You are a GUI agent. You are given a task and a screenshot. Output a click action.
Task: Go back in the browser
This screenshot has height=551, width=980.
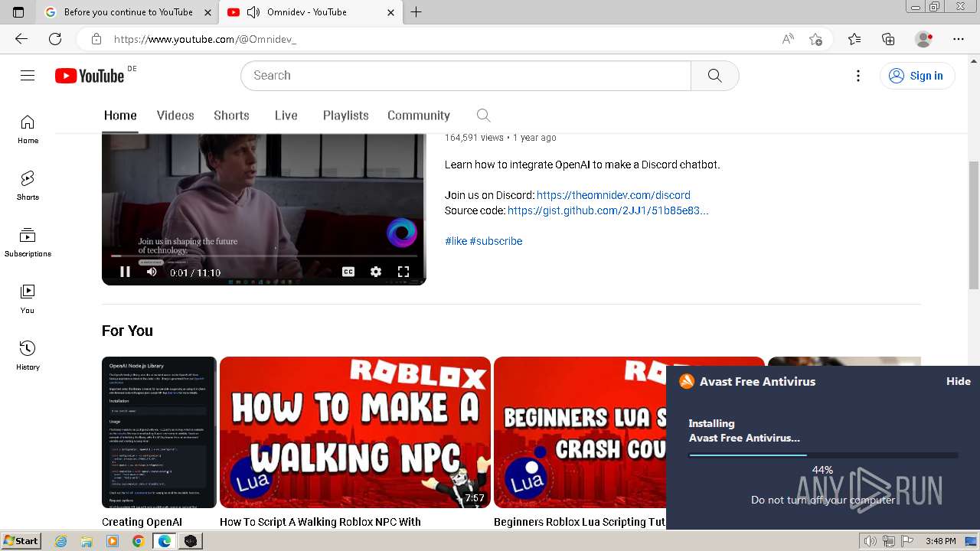coord(21,39)
